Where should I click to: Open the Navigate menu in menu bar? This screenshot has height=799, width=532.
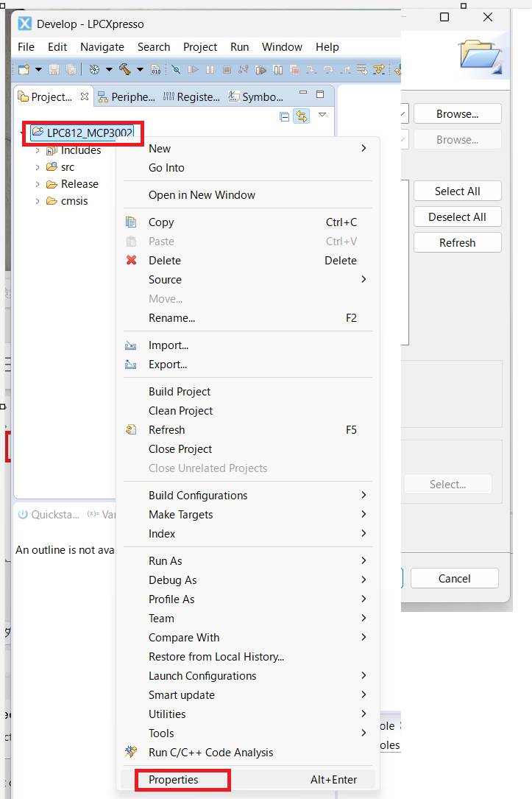click(102, 46)
